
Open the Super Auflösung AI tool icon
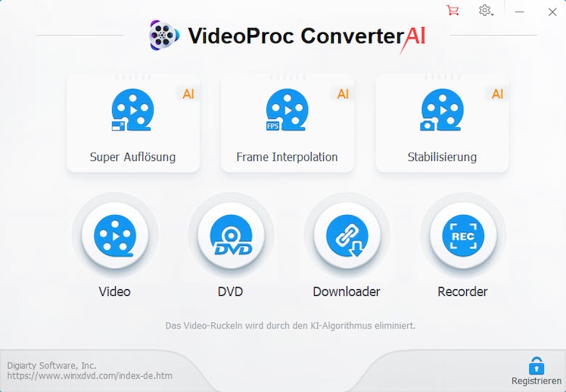[132, 110]
